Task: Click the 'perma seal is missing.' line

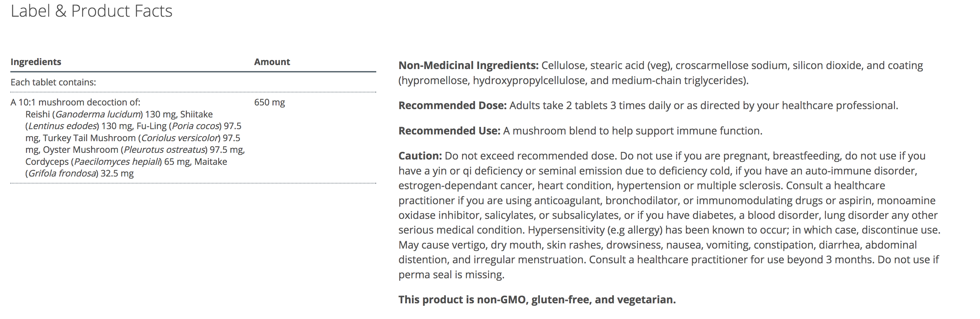Action: click(451, 275)
